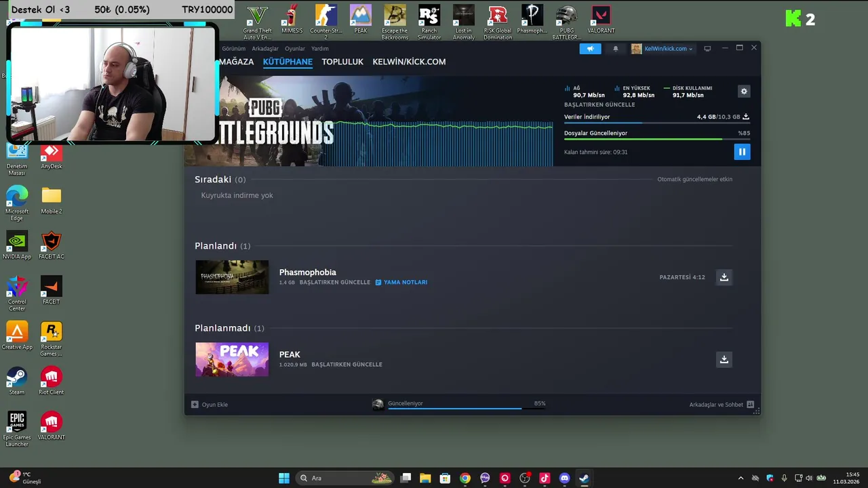Show hidden system tray icons
The width and height of the screenshot is (868, 488).
click(x=741, y=479)
